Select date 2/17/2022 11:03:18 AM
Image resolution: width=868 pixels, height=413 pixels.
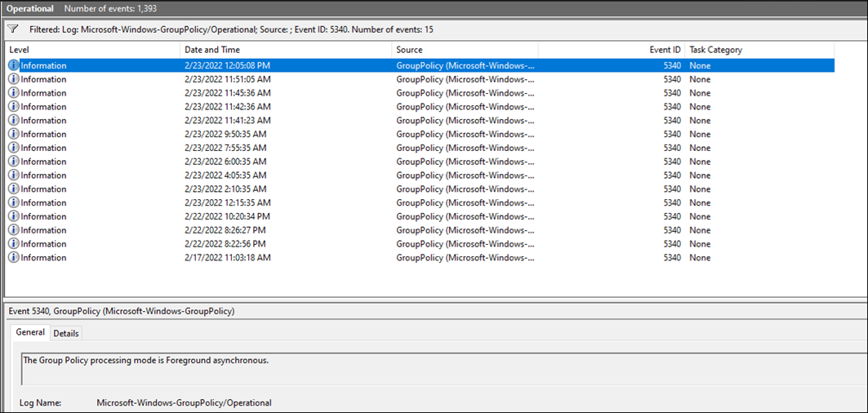pyautogui.click(x=228, y=257)
